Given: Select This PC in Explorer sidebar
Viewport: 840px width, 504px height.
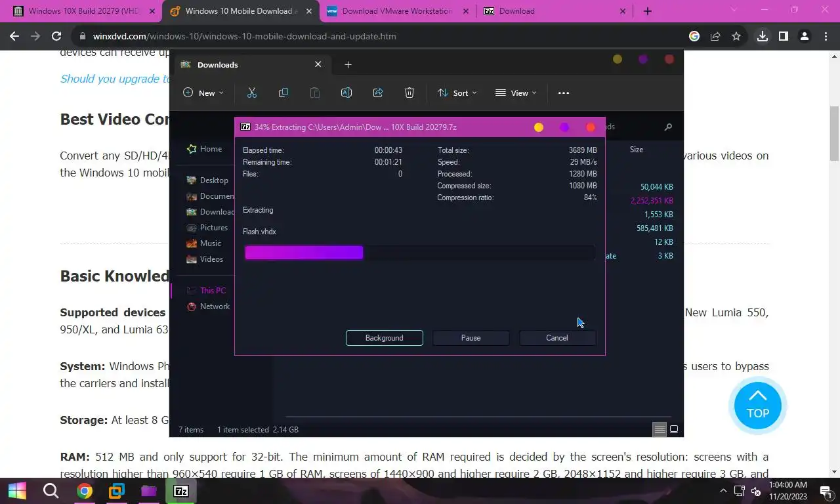Looking at the screenshot, I should 206,291.
